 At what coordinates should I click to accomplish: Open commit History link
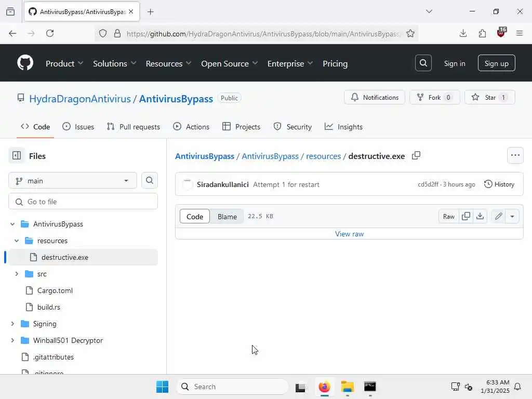[499, 184]
